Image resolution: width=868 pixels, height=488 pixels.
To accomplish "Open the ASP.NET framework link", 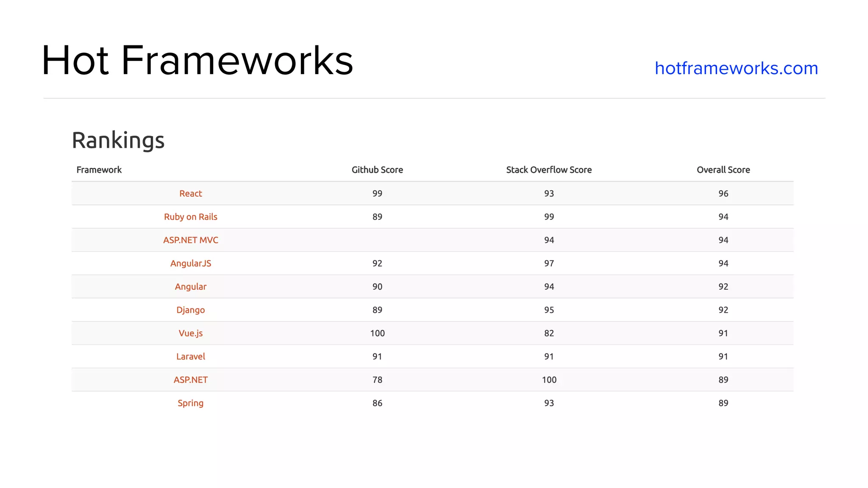I will (190, 380).
